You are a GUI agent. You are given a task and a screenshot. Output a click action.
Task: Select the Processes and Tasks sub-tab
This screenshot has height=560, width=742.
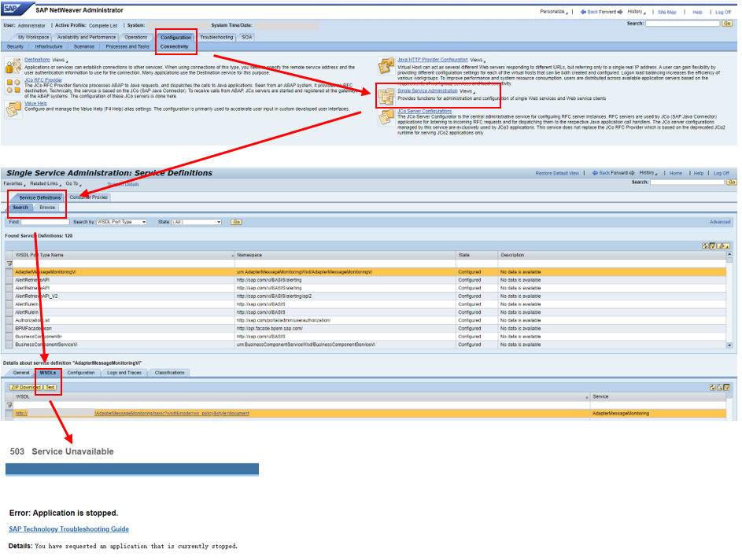pos(127,46)
